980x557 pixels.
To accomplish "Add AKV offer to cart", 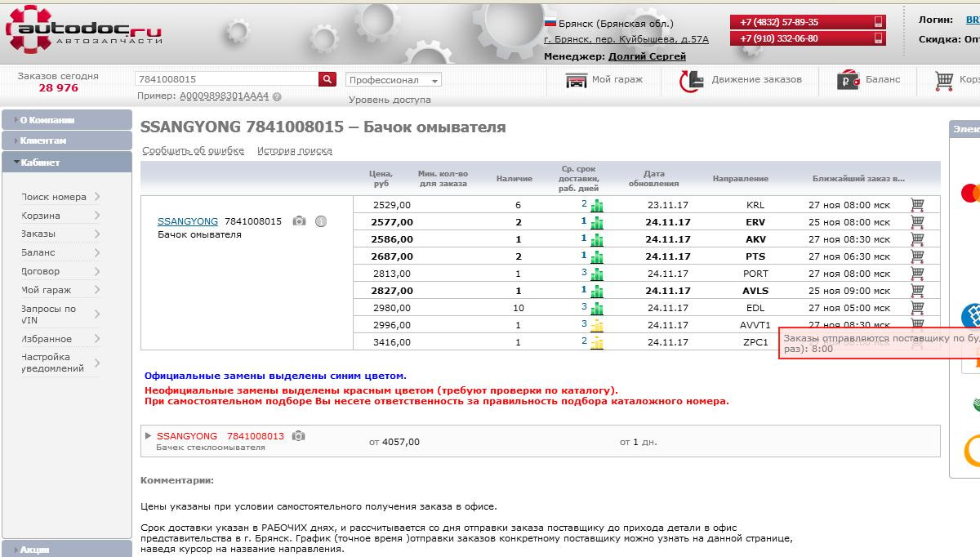I will [x=917, y=238].
